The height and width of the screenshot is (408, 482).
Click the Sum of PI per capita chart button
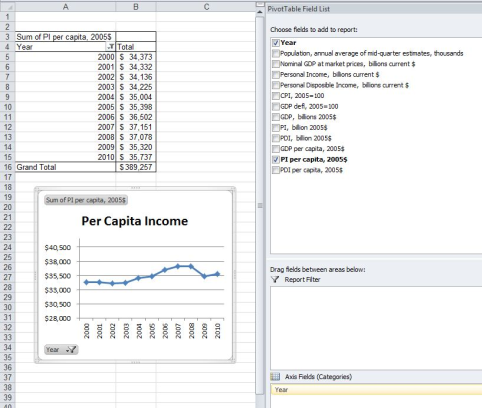(x=86, y=200)
